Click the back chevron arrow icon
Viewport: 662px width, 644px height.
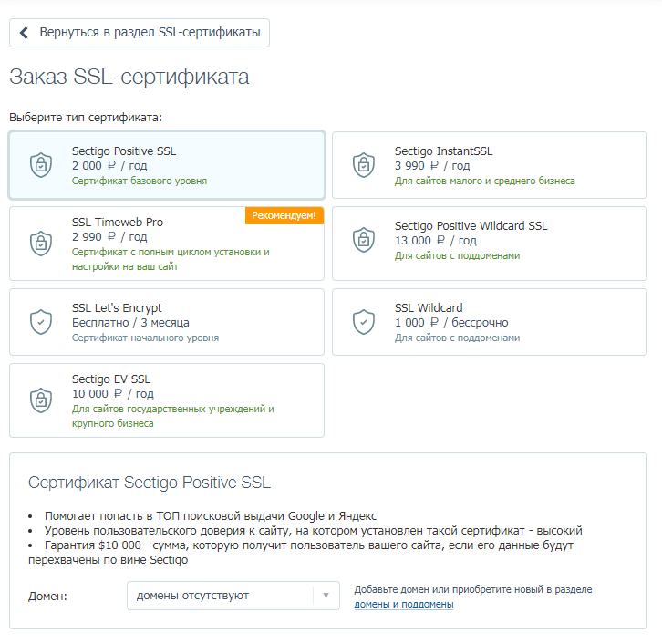24,33
